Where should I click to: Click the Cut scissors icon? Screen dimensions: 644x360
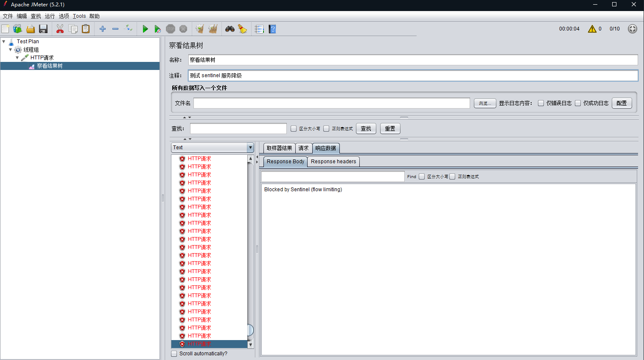(x=60, y=29)
